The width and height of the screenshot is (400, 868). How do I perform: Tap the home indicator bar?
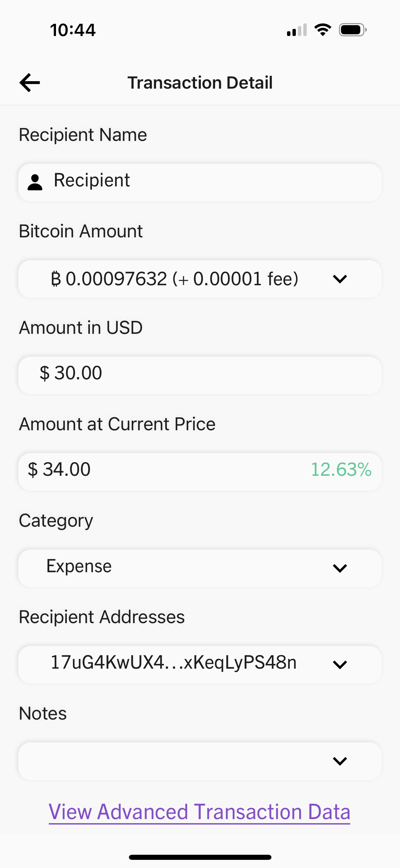200,857
